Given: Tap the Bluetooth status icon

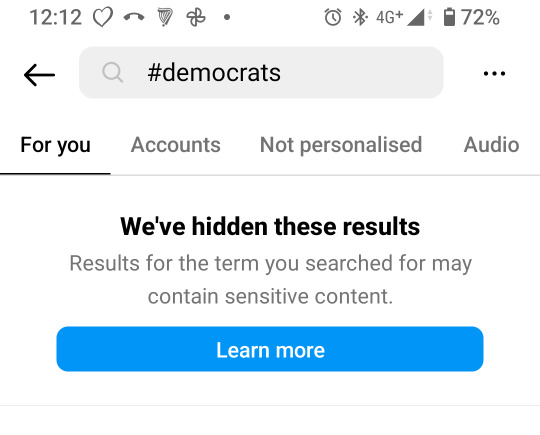Looking at the screenshot, I should 360,17.
